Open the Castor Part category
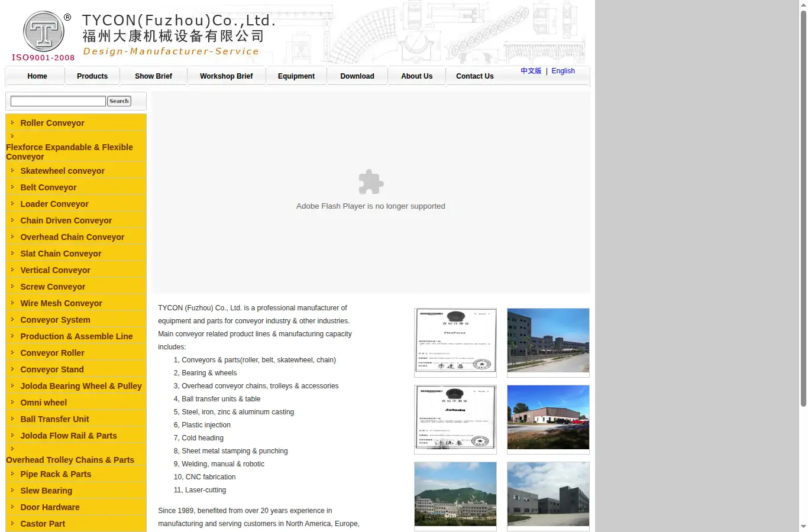 pos(43,524)
